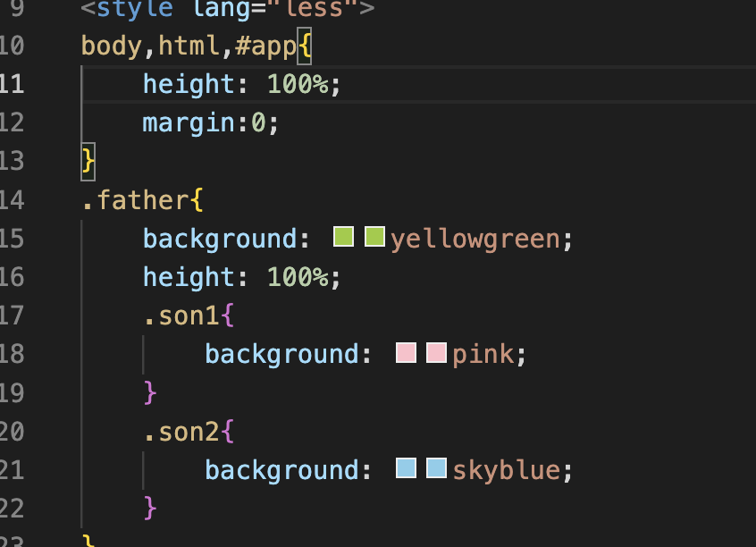
Task: Open the first pink color swatch
Action: (406, 353)
